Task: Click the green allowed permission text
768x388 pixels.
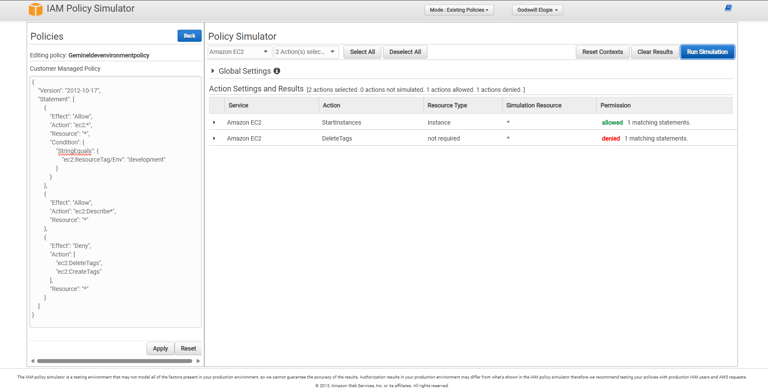Action: [x=612, y=122]
